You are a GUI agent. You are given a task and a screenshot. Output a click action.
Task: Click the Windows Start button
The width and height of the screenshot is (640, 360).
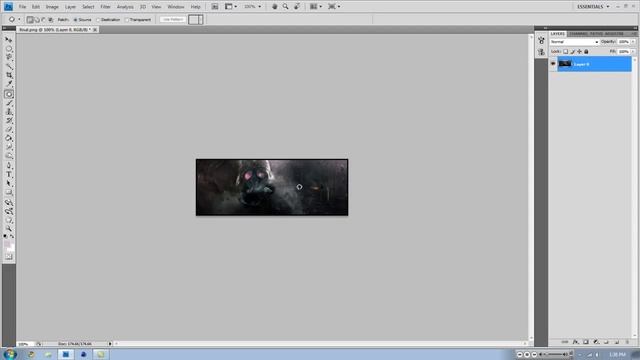pos(9,354)
